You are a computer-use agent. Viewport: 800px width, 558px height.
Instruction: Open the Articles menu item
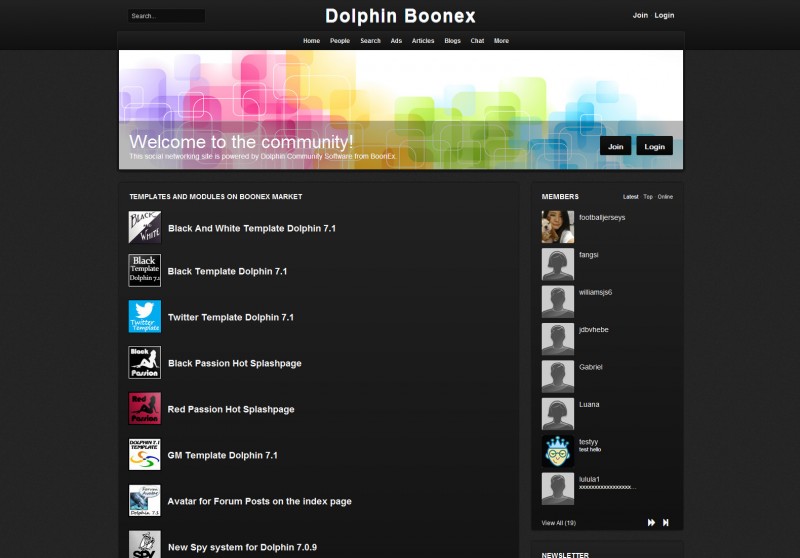pos(423,41)
